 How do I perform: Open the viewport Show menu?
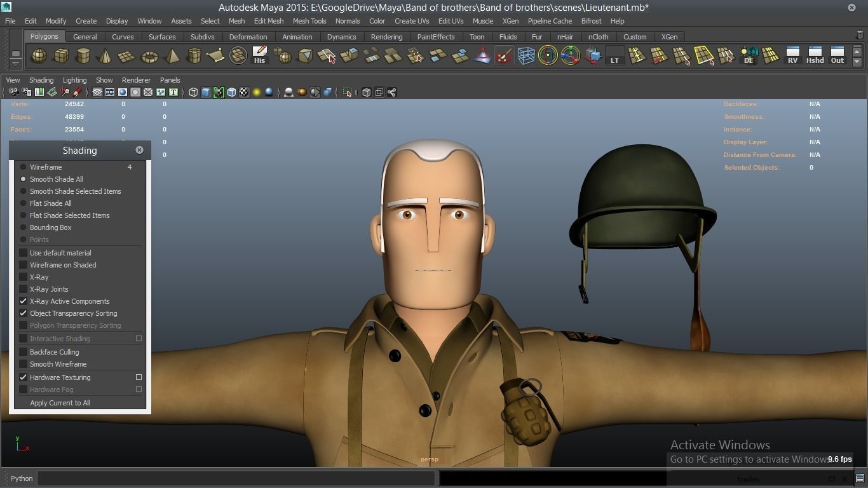104,80
